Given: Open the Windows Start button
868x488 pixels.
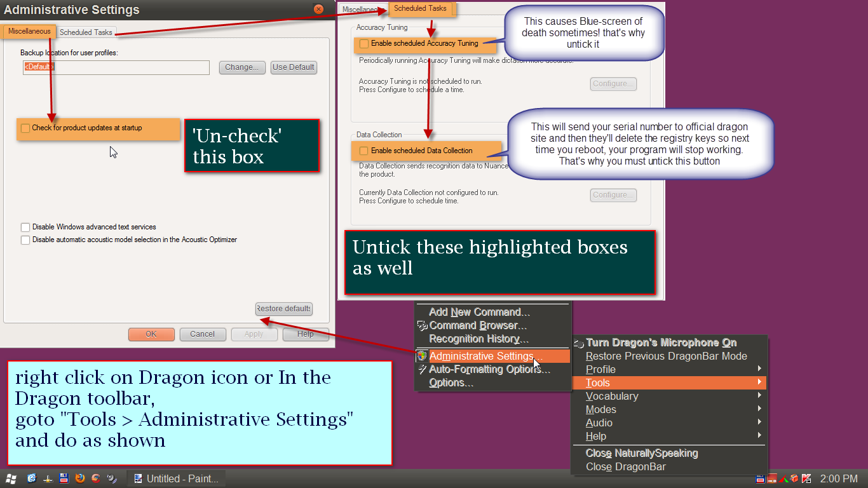Looking at the screenshot, I should click(11, 478).
